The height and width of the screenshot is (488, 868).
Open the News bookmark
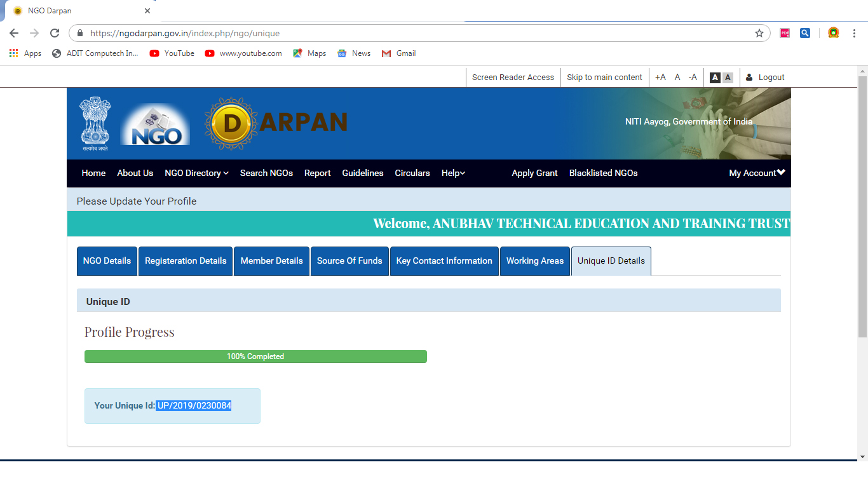click(354, 53)
